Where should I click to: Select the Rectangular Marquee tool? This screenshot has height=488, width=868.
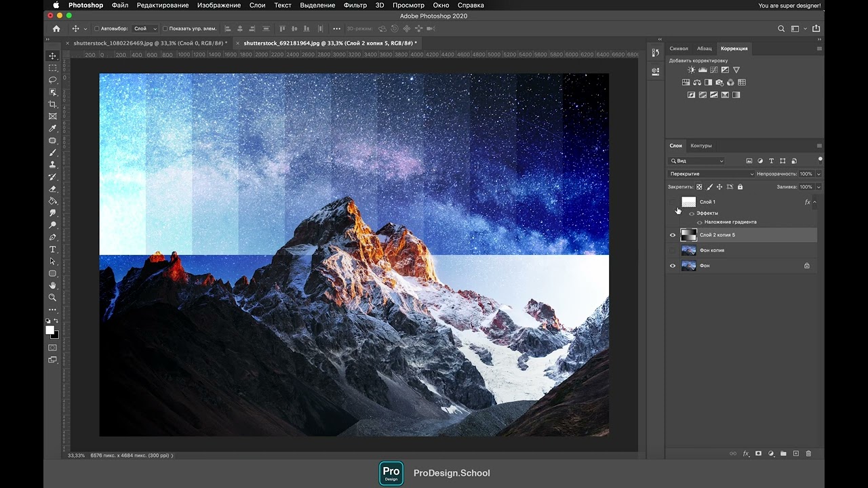click(53, 68)
